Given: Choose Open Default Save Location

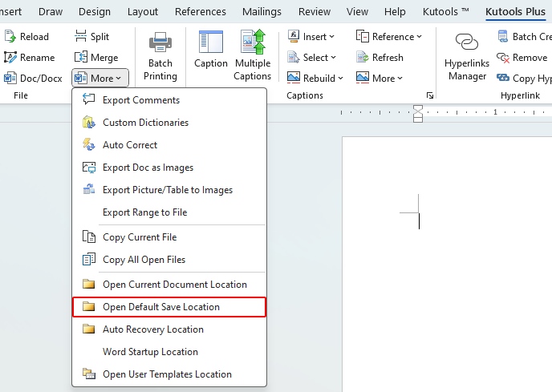Looking at the screenshot, I should 161,307.
